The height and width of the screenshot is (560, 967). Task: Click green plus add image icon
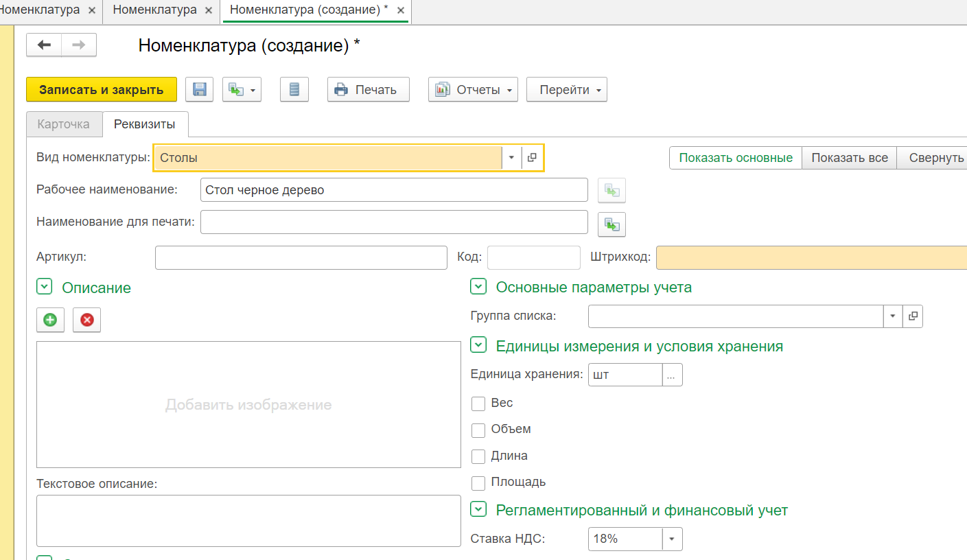click(50, 320)
